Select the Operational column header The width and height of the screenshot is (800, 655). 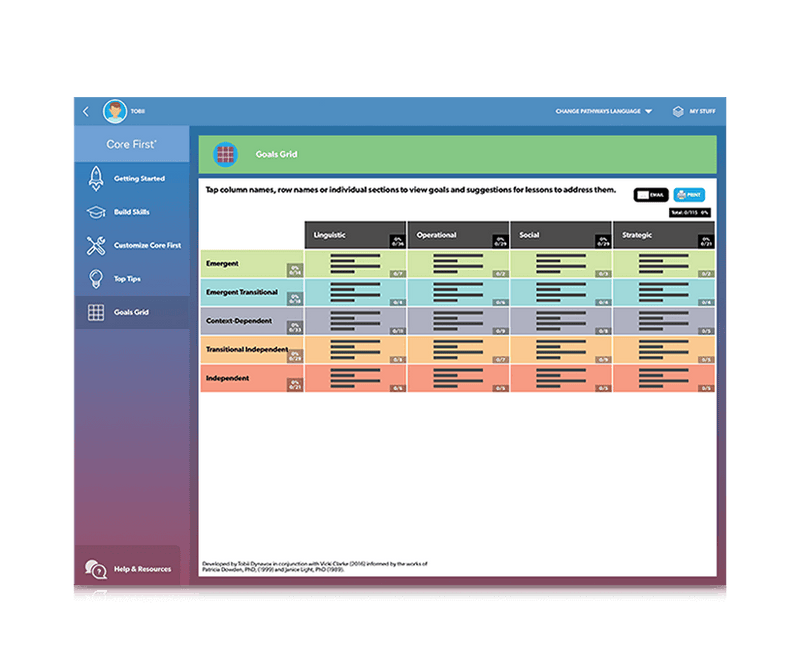tap(458, 235)
